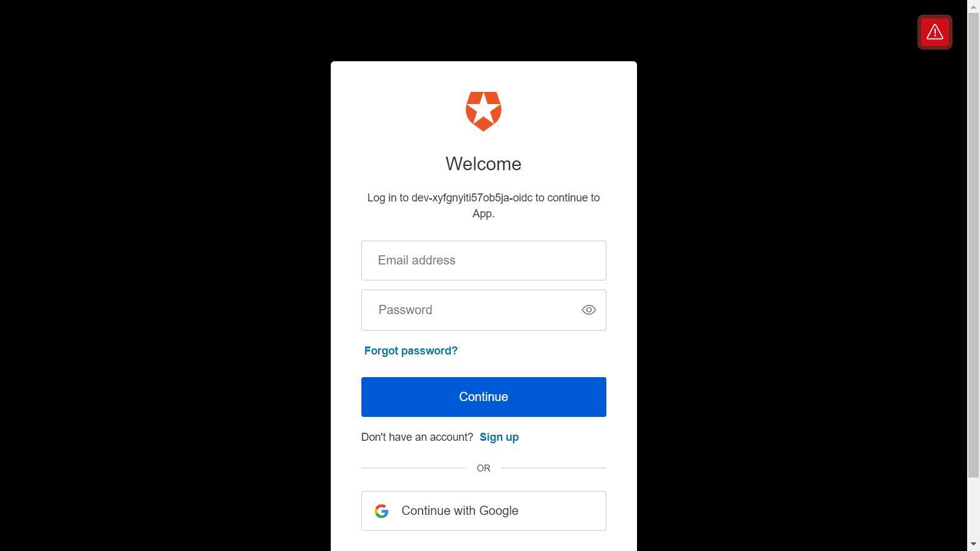Click the "Log in to dev-xyfgnyiti57ob5ja-oidc" text

point(450,198)
